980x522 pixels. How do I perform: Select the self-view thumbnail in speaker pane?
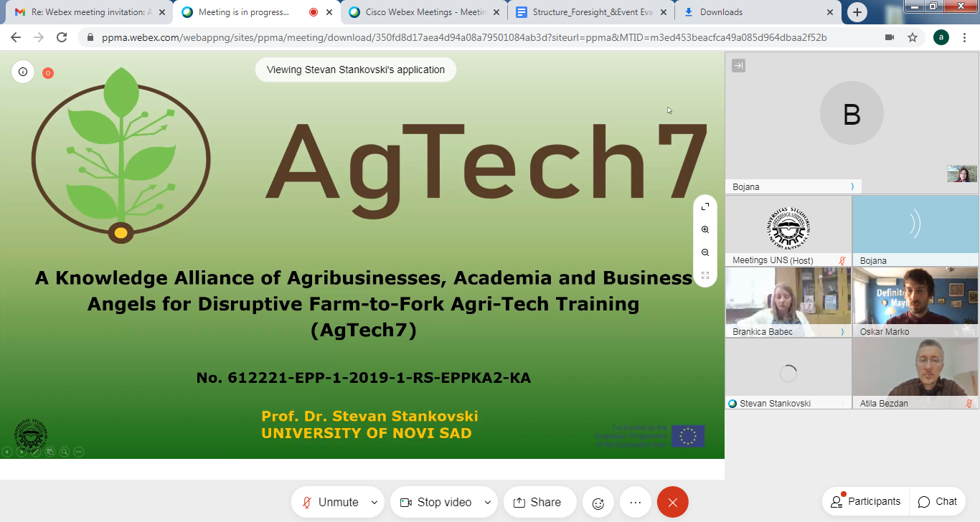click(962, 174)
